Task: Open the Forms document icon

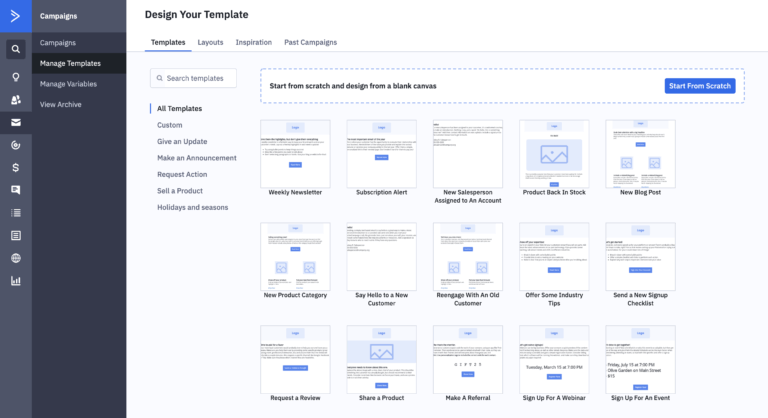Action: (16, 236)
